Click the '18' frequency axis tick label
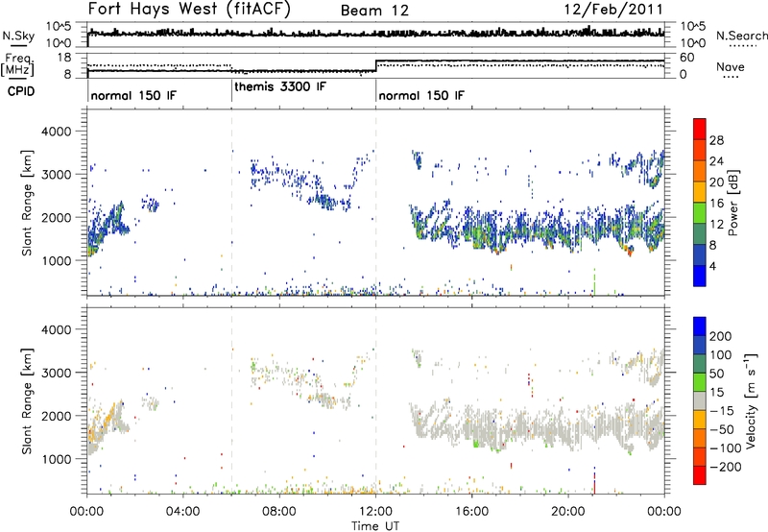768x532 pixels. (64, 58)
